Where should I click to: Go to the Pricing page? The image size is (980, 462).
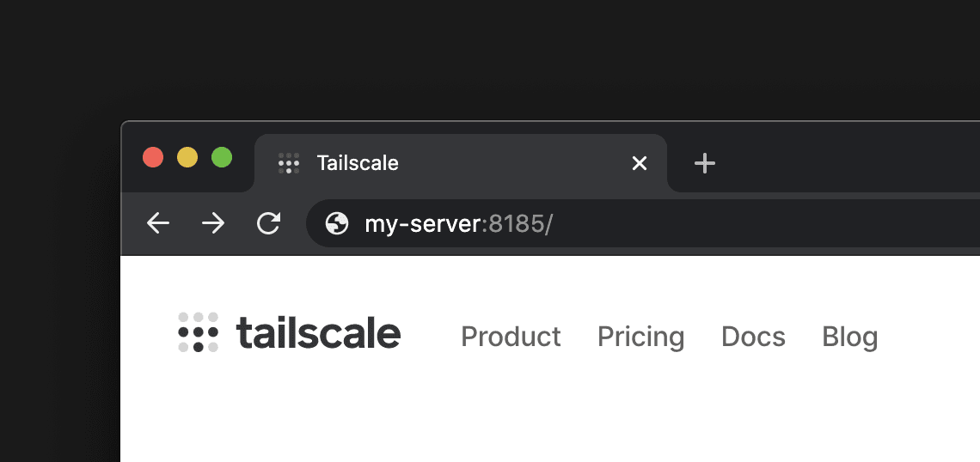pyautogui.click(x=640, y=337)
